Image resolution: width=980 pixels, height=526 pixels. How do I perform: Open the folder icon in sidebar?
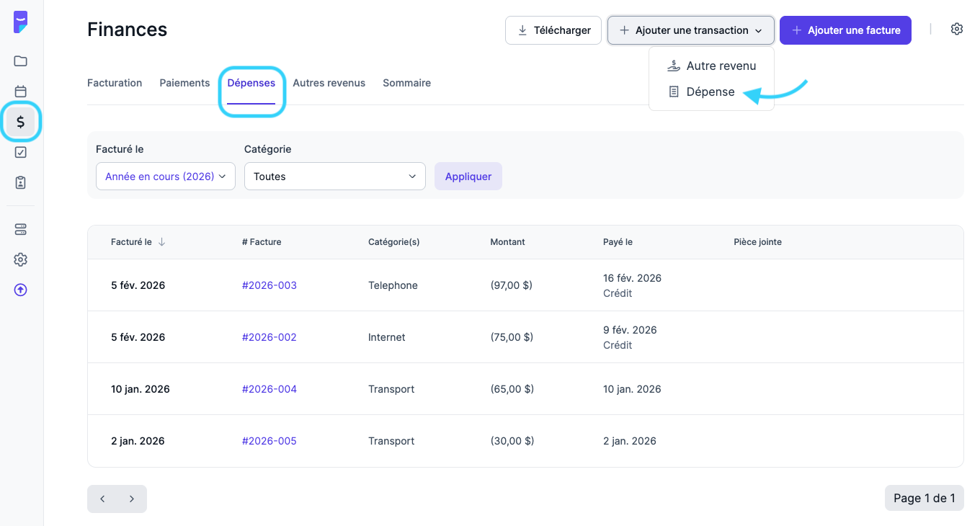(x=21, y=61)
